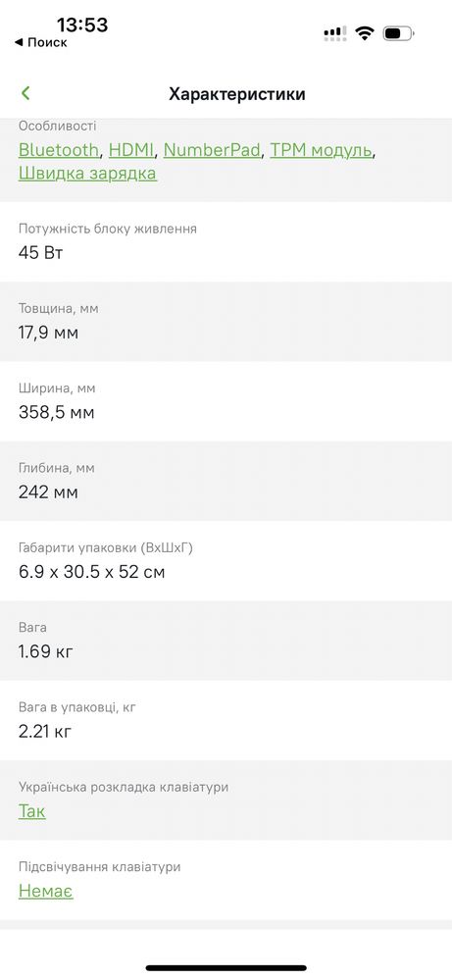
Task: Tap the green back chevron icon
Action: [x=25, y=94]
